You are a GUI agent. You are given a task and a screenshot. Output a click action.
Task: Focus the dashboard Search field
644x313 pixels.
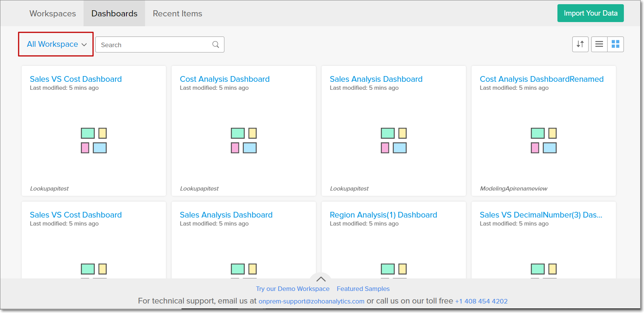tap(159, 44)
